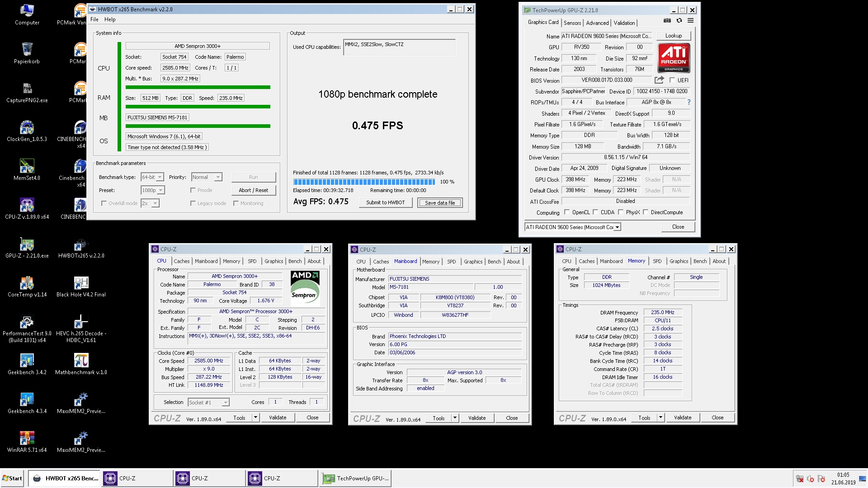The image size is (868, 488).
Task: Open GPU-Z hamburger menu icon
Action: click(x=690, y=20)
